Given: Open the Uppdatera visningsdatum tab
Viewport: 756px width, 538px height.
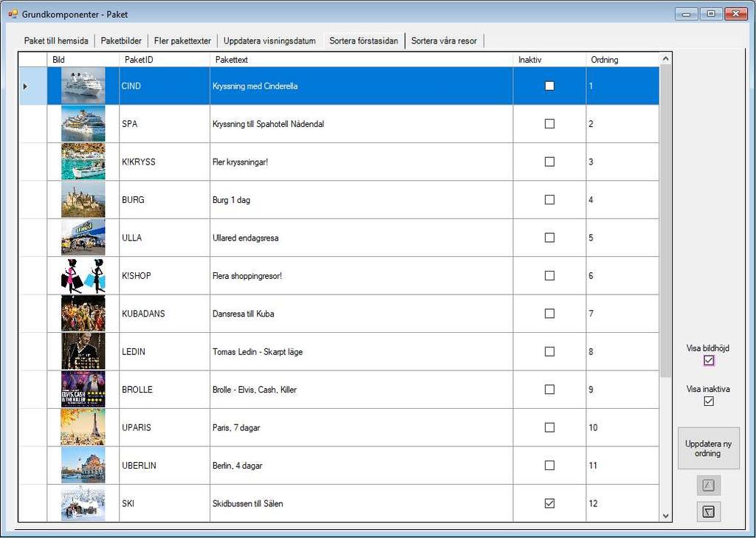Looking at the screenshot, I should pos(269,41).
